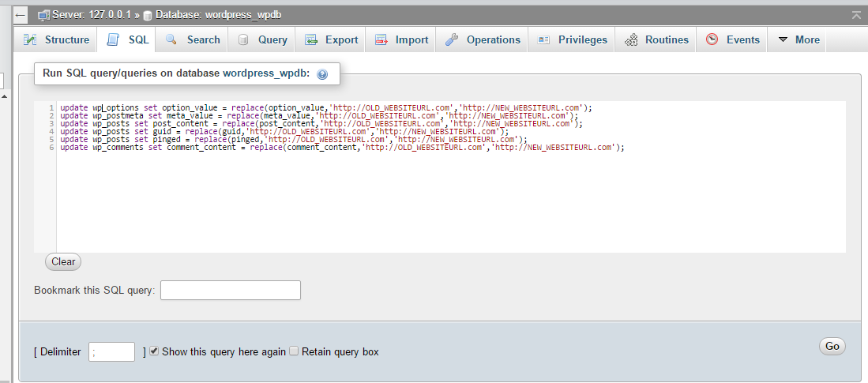Viewport: 868px width, 383px height.
Task: Collapse the top bar with the corner arrow
Action: (x=856, y=16)
